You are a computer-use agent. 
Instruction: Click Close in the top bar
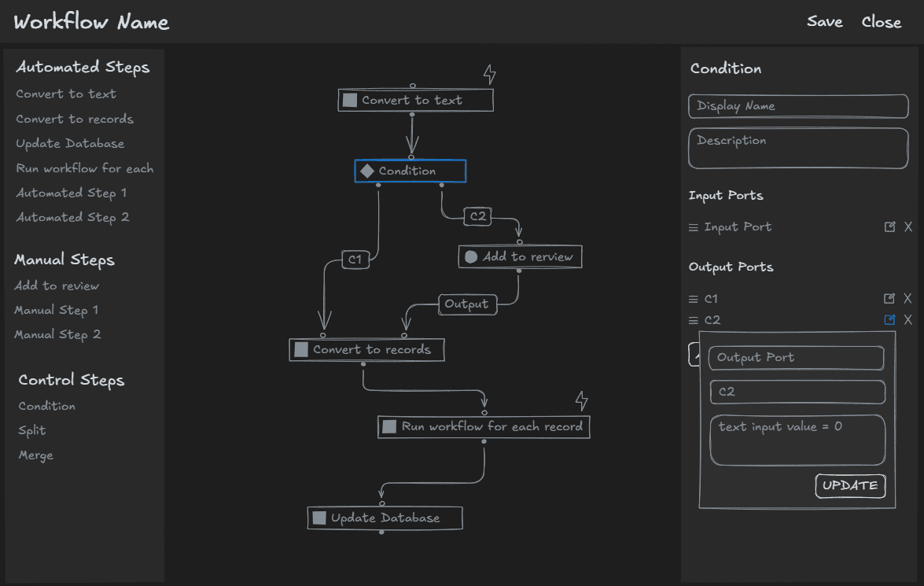point(881,21)
